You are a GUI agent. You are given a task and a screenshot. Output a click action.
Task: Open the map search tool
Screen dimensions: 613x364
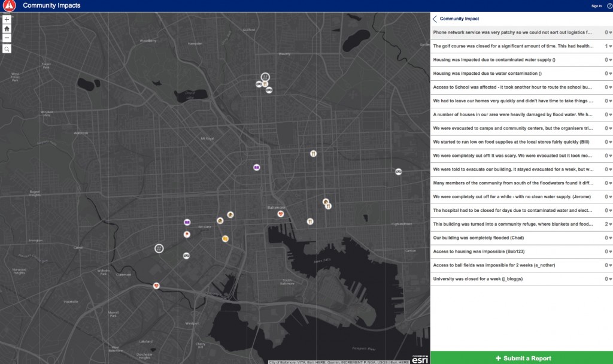point(7,49)
